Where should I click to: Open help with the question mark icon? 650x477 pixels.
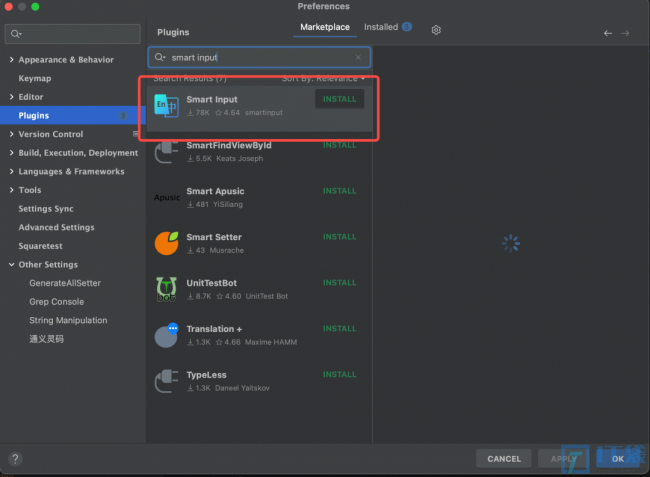(x=15, y=459)
